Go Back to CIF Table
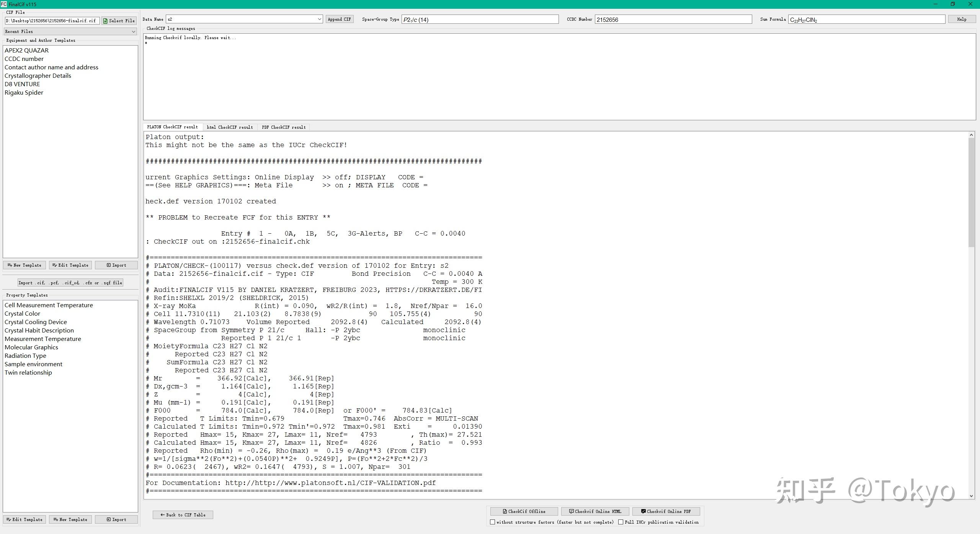 click(x=183, y=515)
